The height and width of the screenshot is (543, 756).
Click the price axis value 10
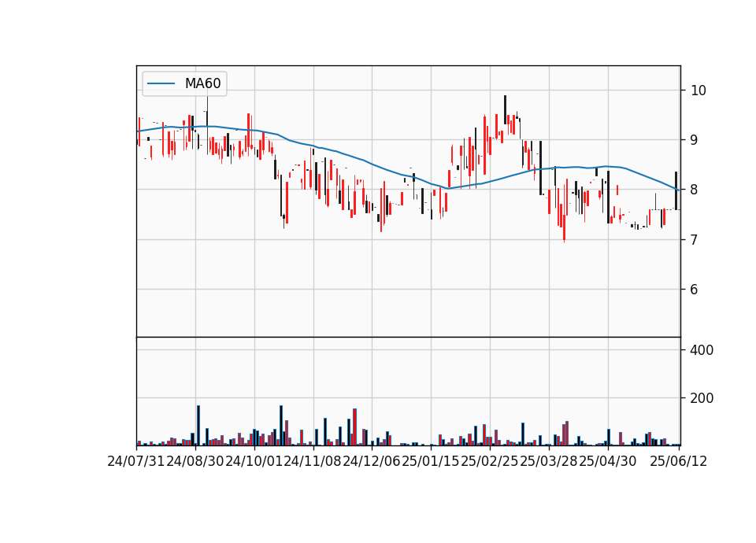pyautogui.click(x=699, y=90)
